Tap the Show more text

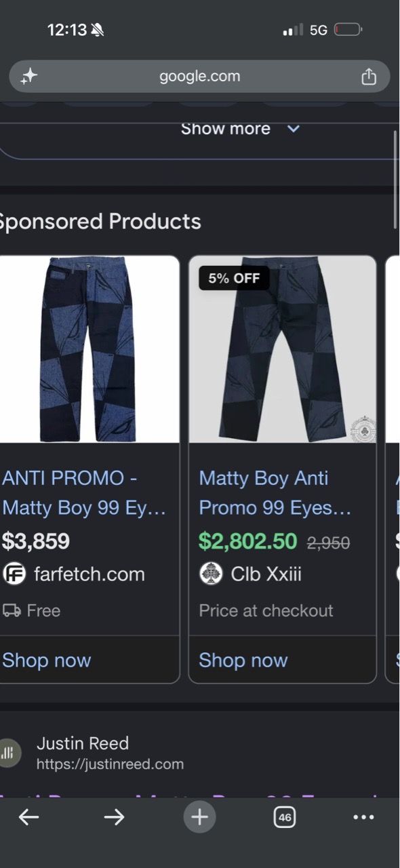225,129
